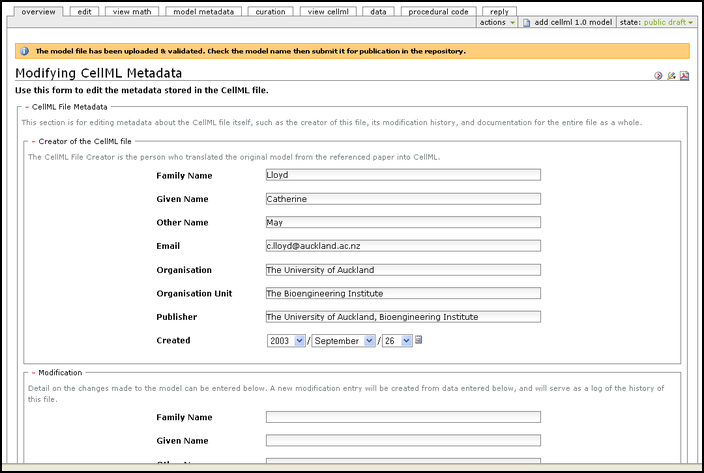Click the PDF export icon
Image resolution: width=704 pixels, height=473 pixels.
pos(684,75)
